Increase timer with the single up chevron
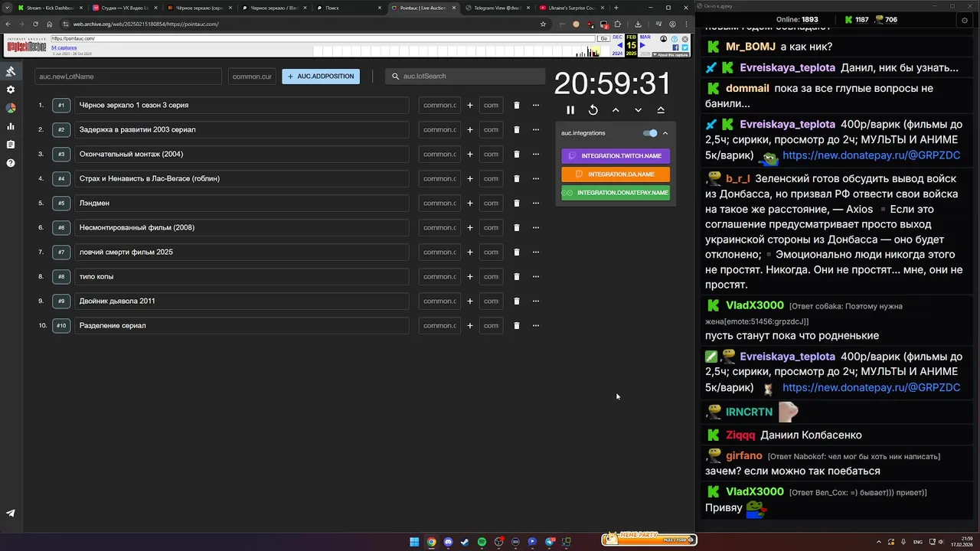 tap(616, 110)
